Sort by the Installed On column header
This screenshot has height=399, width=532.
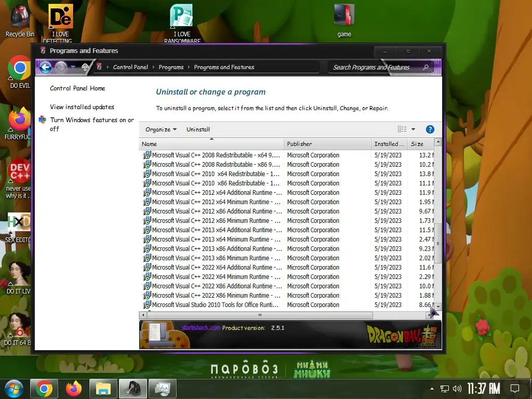coord(390,144)
